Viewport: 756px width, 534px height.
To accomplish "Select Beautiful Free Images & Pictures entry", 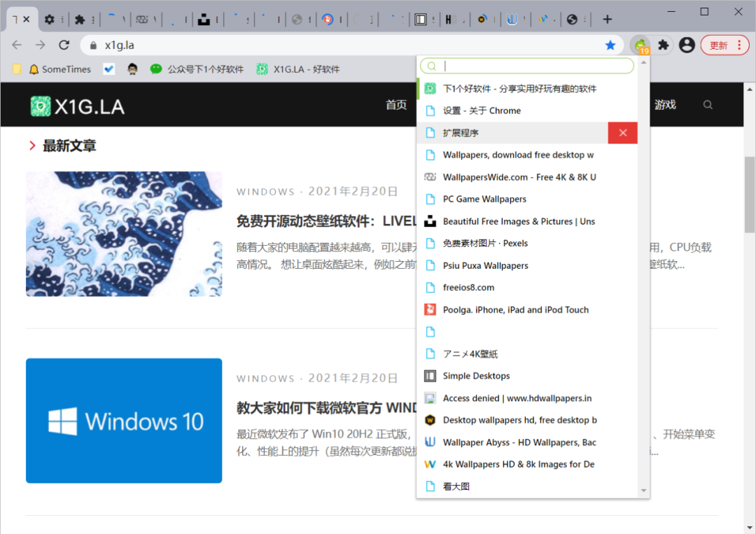I will 527,222.
